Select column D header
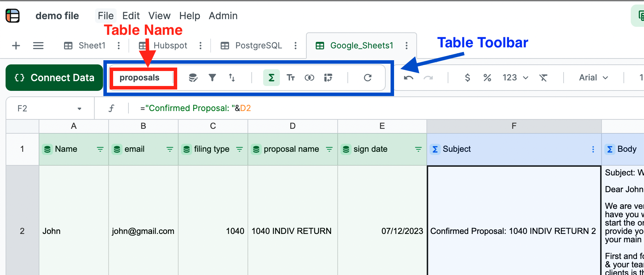Viewport: 644px width, 275px height. click(x=293, y=126)
